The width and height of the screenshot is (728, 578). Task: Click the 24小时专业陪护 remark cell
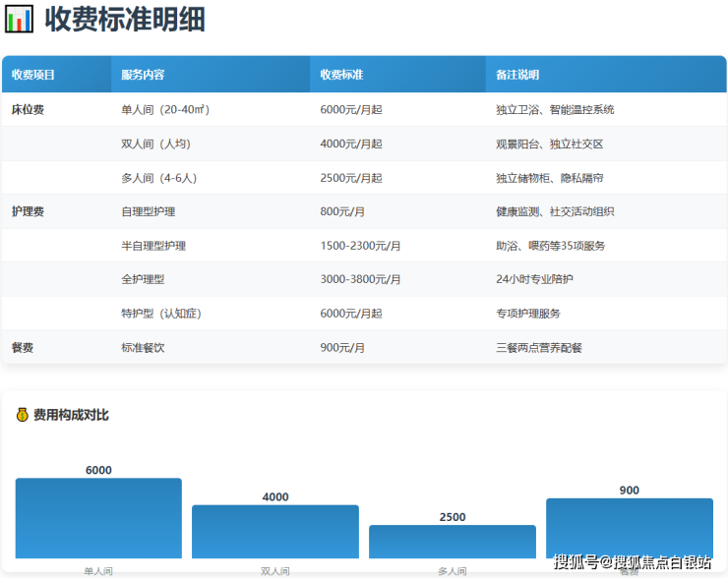click(534, 279)
